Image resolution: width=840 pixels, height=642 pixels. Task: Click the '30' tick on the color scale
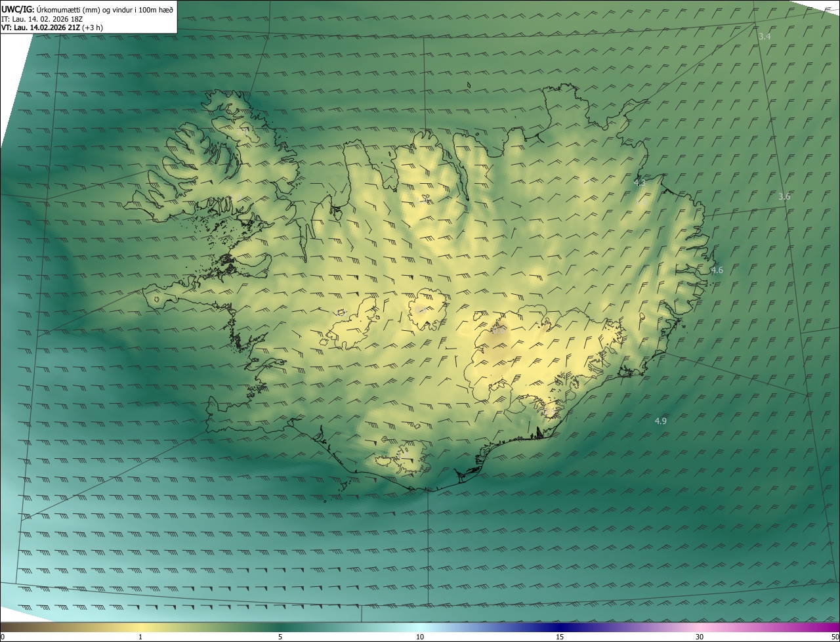click(x=700, y=637)
